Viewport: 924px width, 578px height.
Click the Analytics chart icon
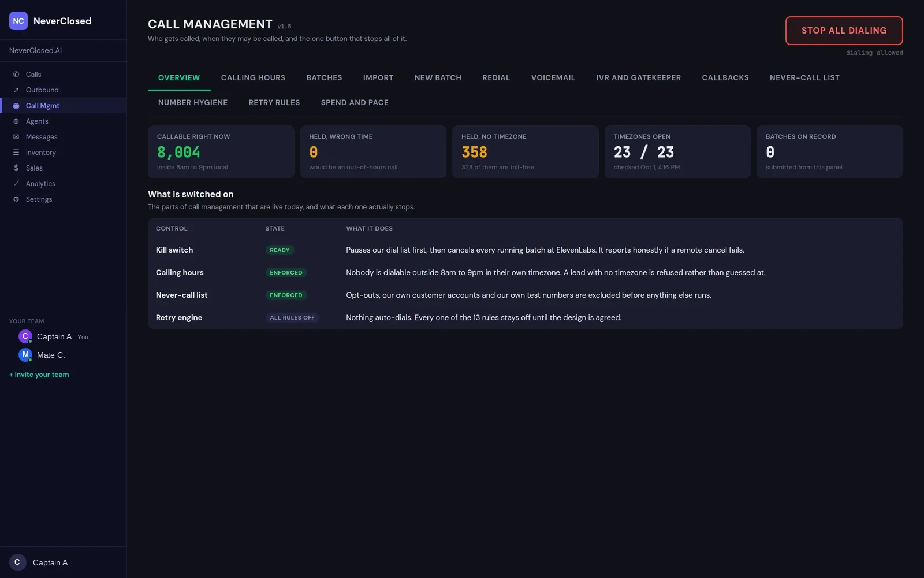16,184
